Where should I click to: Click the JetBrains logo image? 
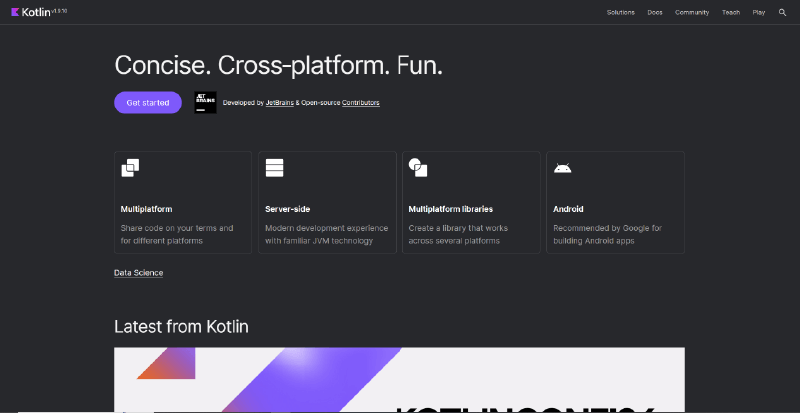click(205, 103)
